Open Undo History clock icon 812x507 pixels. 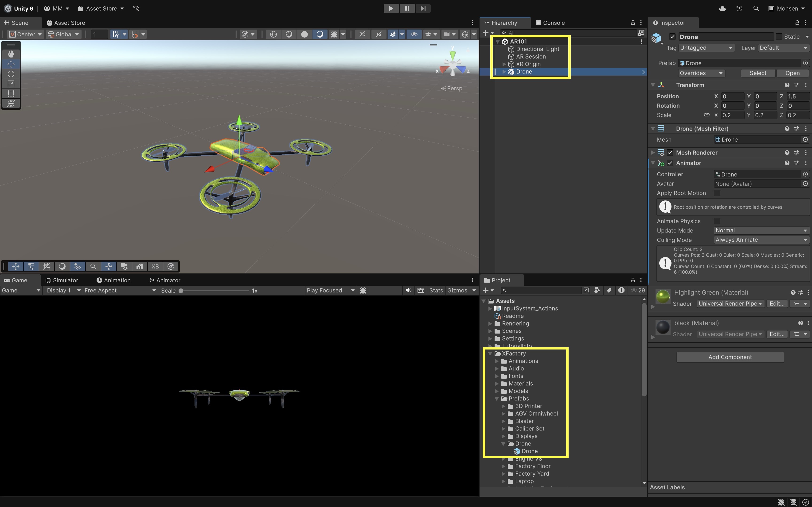pos(739,8)
